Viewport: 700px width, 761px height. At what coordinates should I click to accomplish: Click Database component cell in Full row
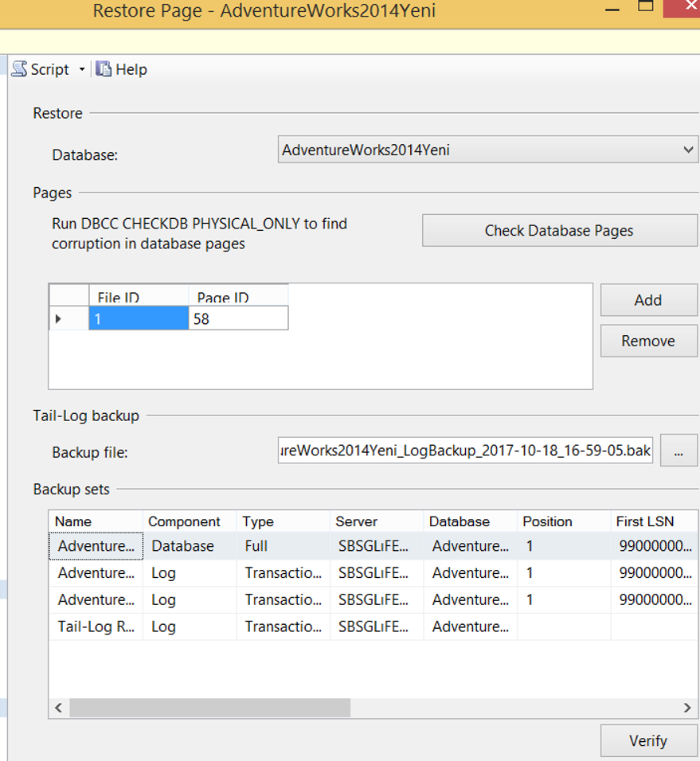190,546
